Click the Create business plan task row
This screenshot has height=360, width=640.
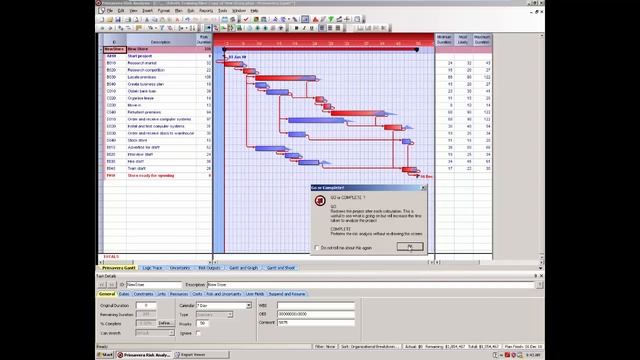pyautogui.click(x=158, y=84)
